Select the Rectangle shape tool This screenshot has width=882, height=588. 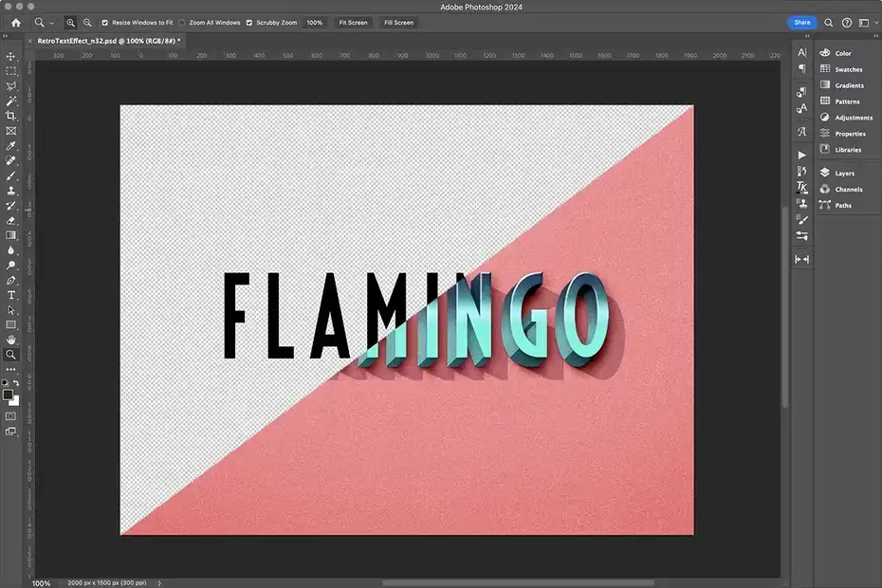click(10, 324)
